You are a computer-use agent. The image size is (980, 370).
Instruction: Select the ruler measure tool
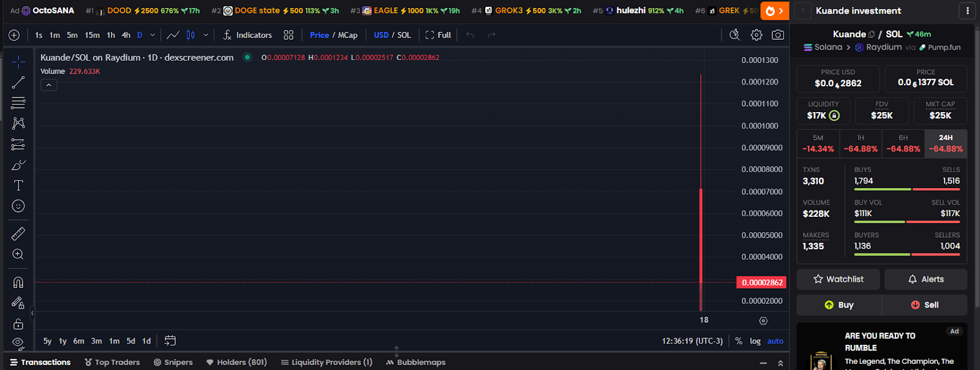coord(18,233)
